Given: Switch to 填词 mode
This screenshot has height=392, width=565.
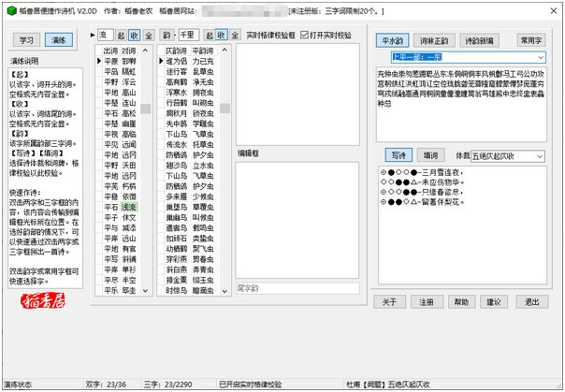Looking at the screenshot, I should [431, 153].
